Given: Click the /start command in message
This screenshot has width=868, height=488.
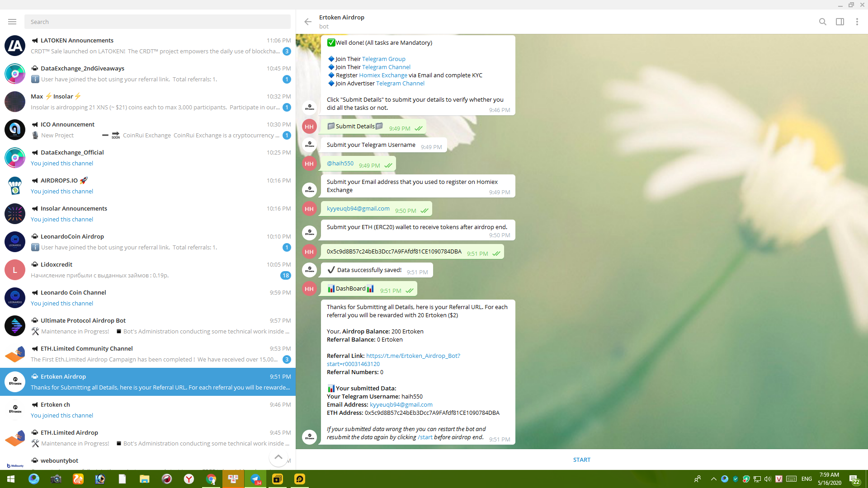Looking at the screenshot, I should tap(425, 437).
